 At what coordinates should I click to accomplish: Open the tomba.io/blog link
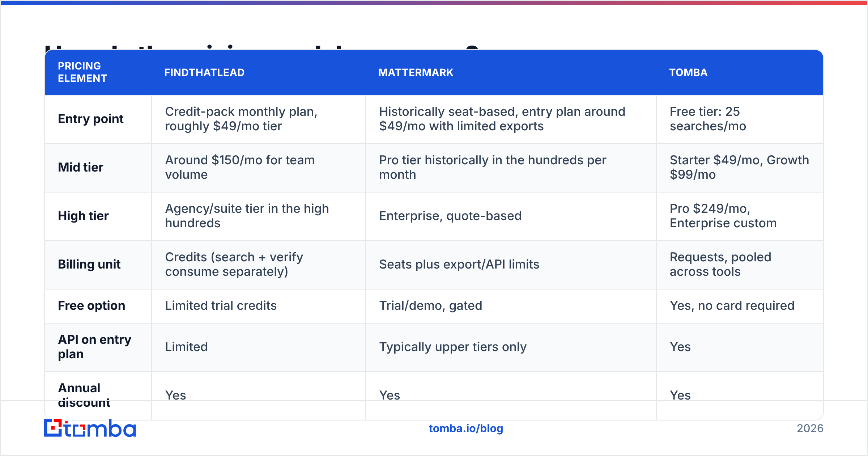pos(466,428)
